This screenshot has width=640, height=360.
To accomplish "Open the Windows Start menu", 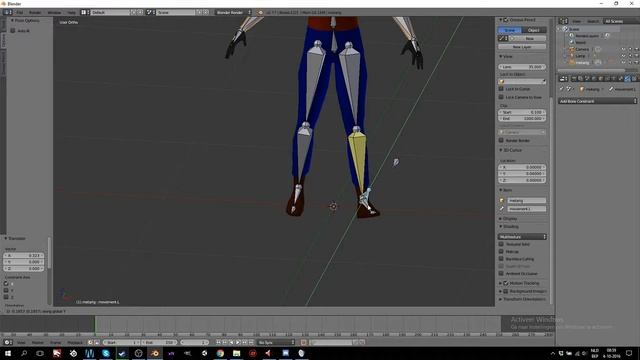I will coord(8,353).
